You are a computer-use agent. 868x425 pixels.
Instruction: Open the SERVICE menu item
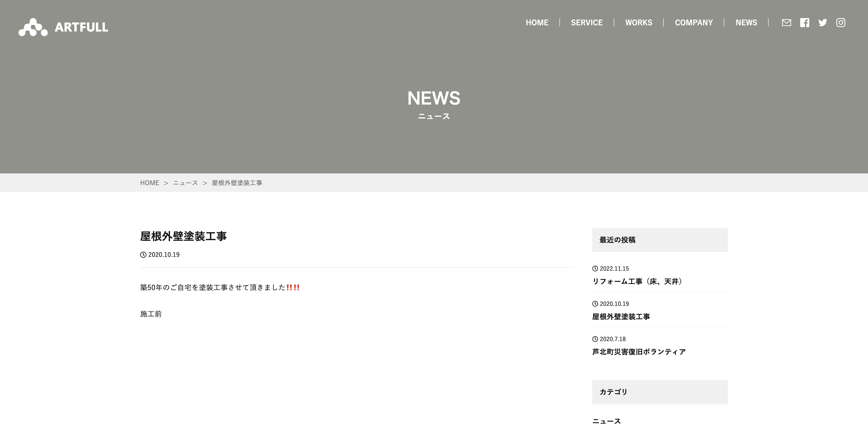[x=587, y=23]
